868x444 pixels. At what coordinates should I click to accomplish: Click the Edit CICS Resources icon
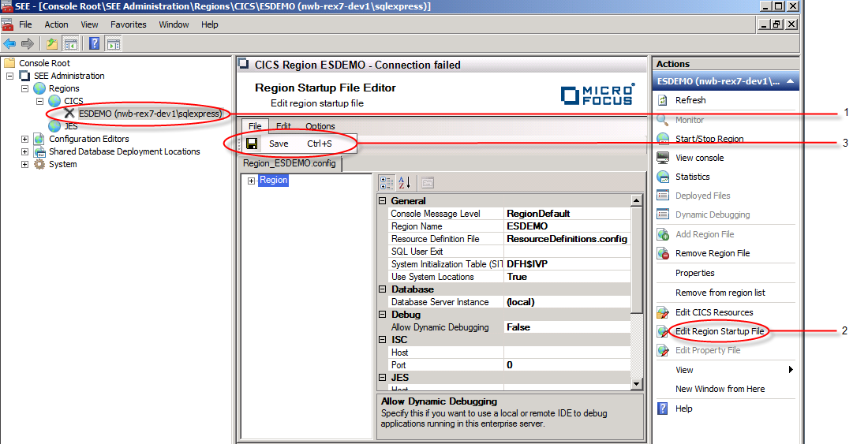coord(663,312)
